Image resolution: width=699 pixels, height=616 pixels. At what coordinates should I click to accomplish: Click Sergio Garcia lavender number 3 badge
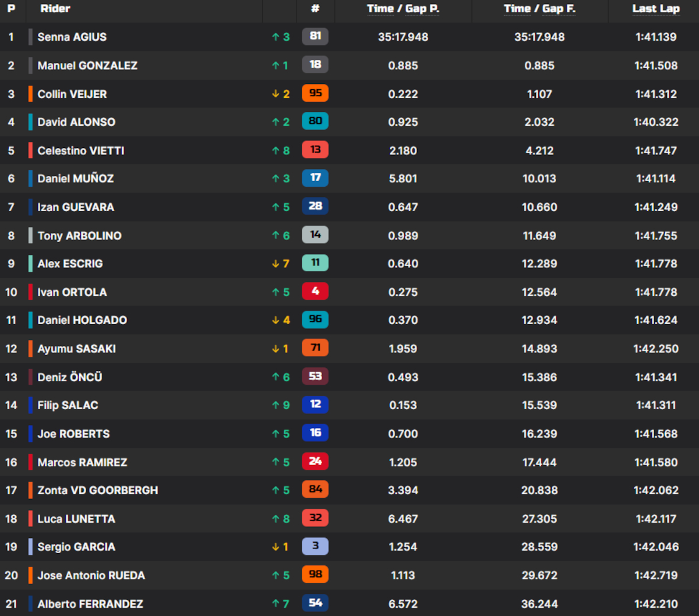point(315,547)
